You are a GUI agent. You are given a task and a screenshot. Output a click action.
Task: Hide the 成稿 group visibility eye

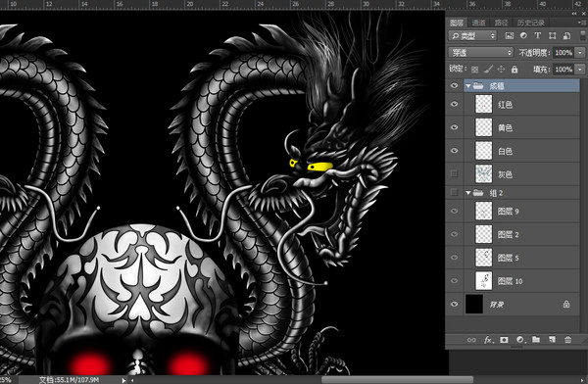(454, 86)
